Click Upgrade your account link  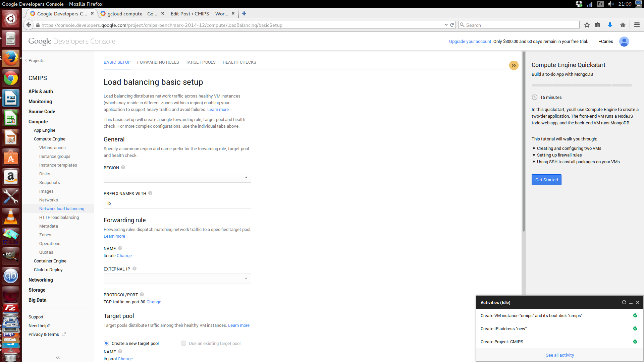(471, 42)
